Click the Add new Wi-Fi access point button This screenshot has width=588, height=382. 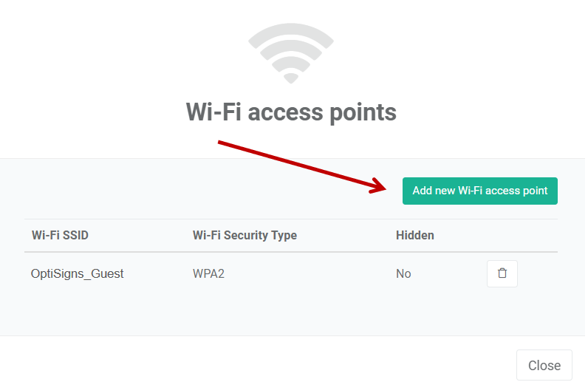pos(479,191)
